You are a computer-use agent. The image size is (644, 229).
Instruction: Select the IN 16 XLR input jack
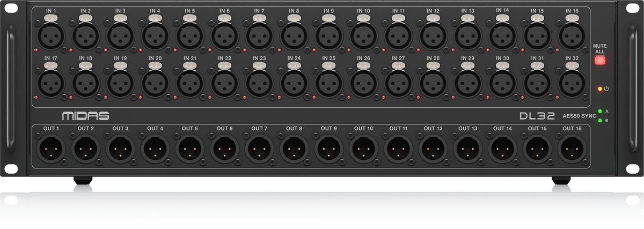pos(572,35)
